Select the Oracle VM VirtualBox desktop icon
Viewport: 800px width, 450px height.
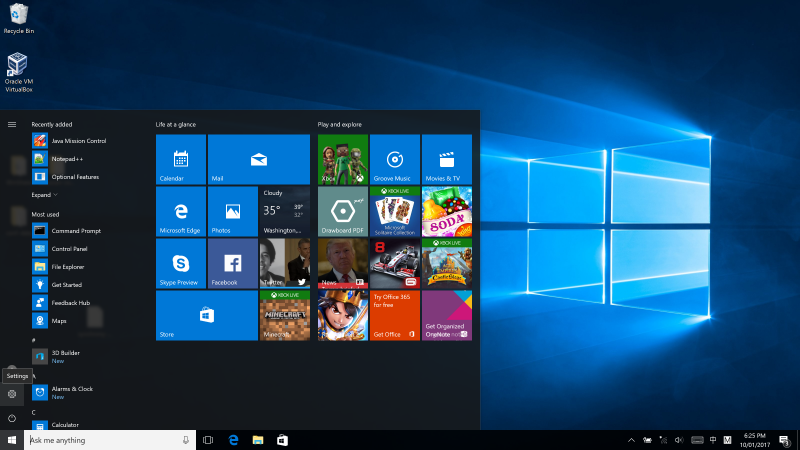coord(19,72)
